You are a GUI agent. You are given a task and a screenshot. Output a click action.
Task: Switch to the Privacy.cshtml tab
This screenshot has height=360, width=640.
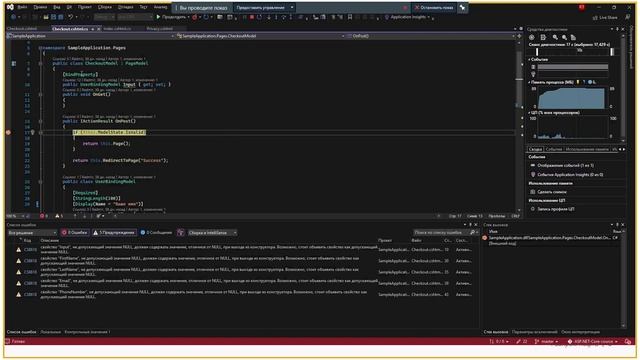(160, 29)
